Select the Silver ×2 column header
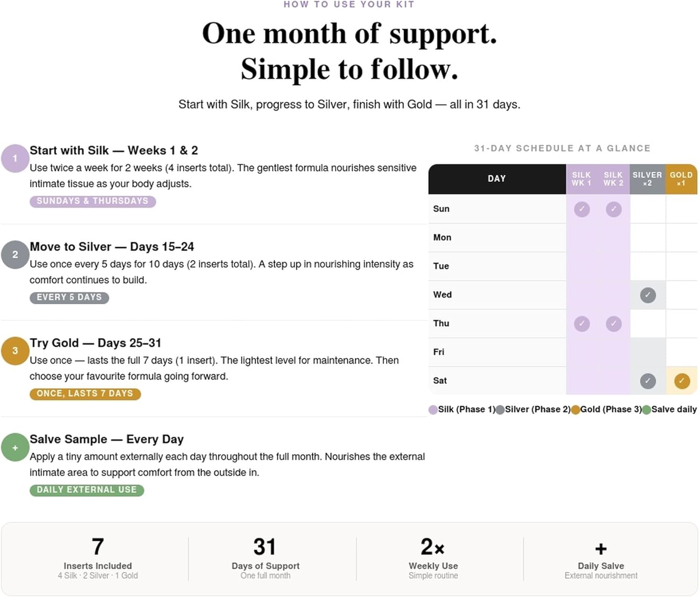The width and height of the screenshot is (700, 597). coord(647,179)
